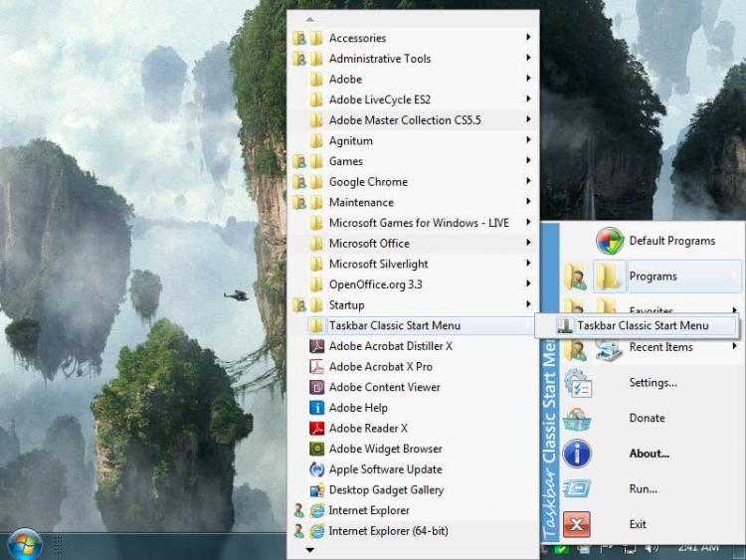Image resolution: width=746 pixels, height=560 pixels.
Task: Click the Startup folder icon
Action: pos(316,304)
